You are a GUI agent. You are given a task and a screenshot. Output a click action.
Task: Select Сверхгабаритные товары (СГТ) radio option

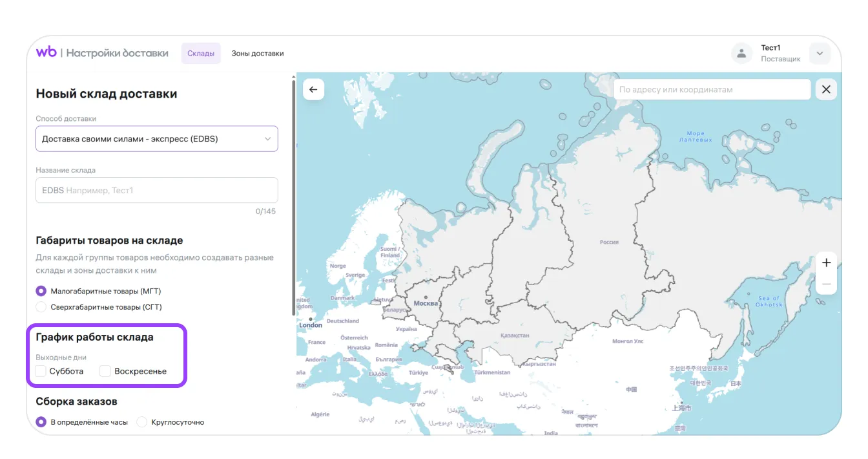tap(41, 307)
